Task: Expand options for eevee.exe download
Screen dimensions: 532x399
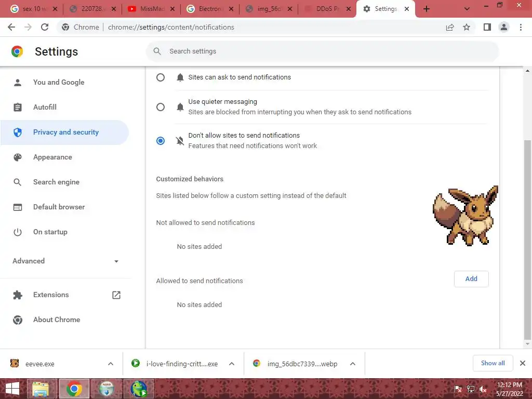Action: tap(111, 364)
